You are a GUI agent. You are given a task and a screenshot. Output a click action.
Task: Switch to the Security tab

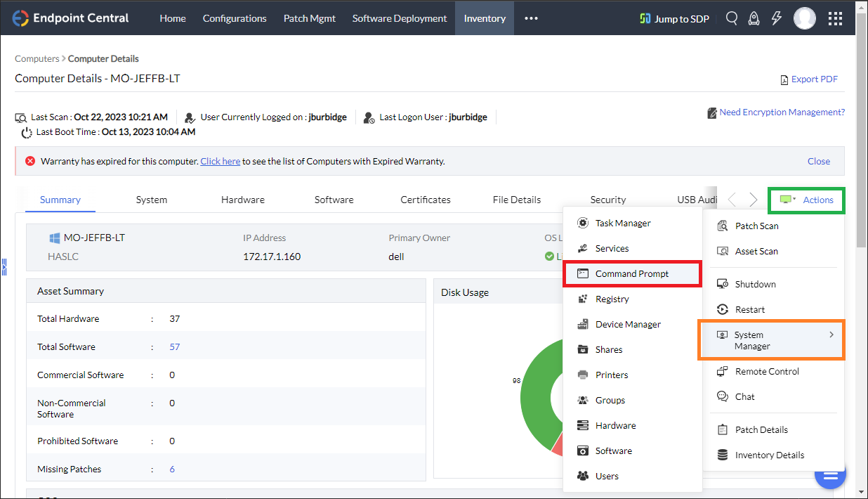(x=608, y=200)
